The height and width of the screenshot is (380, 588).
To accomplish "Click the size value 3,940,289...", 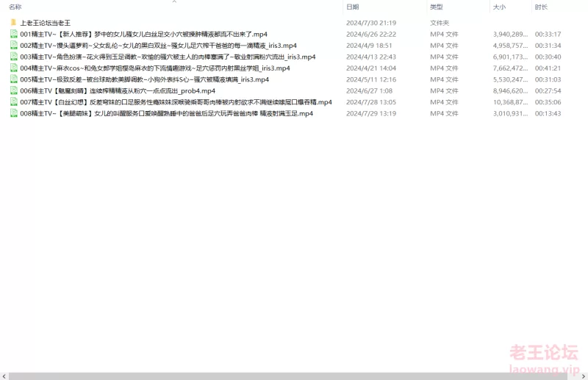I will (510, 34).
